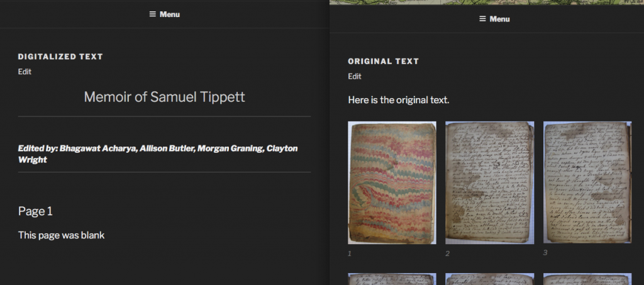Click the text Here is the original text.
644x285 pixels.
(x=398, y=100)
